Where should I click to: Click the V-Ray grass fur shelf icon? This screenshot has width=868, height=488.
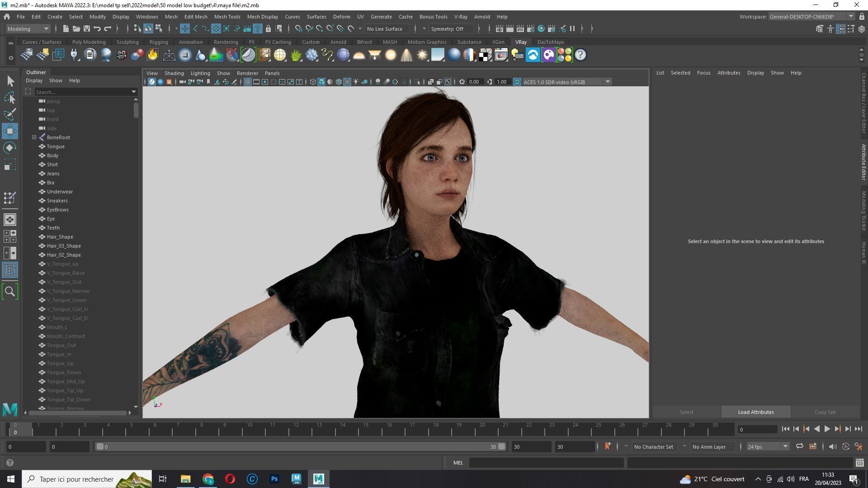point(296,55)
